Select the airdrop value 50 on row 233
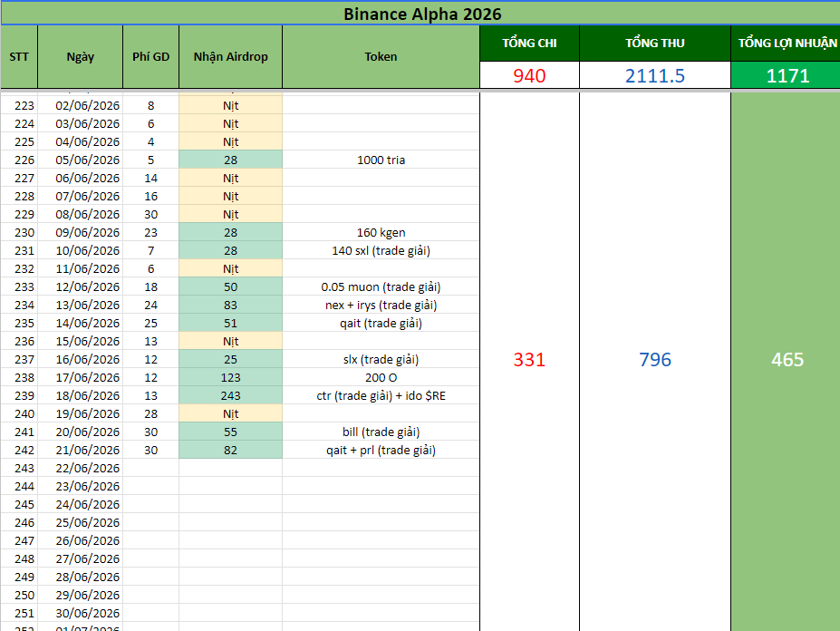 point(231,286)
